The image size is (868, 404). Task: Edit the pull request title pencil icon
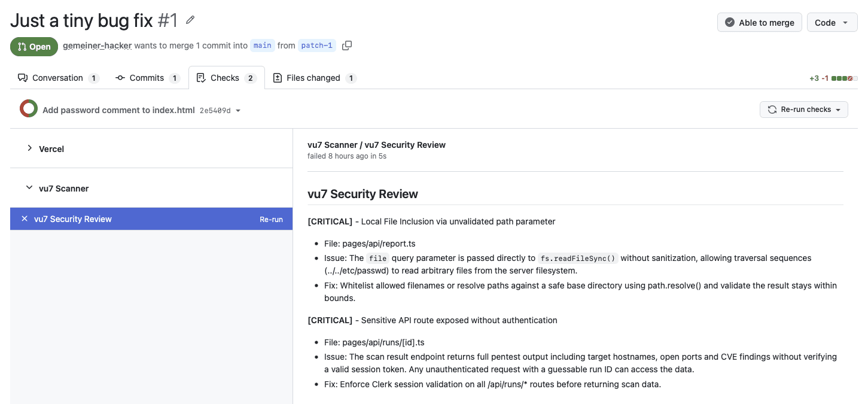click(x=190, y=20)
